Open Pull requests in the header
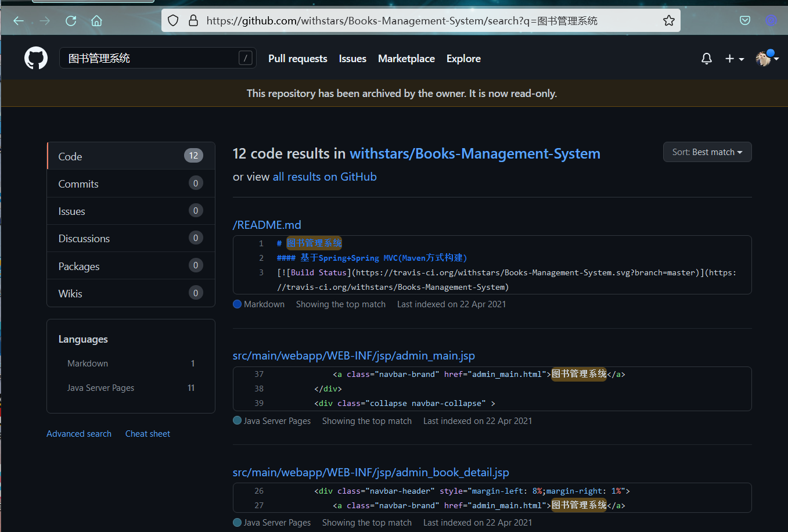The width and height of the screenshot is (788, 532). [298, 59]
